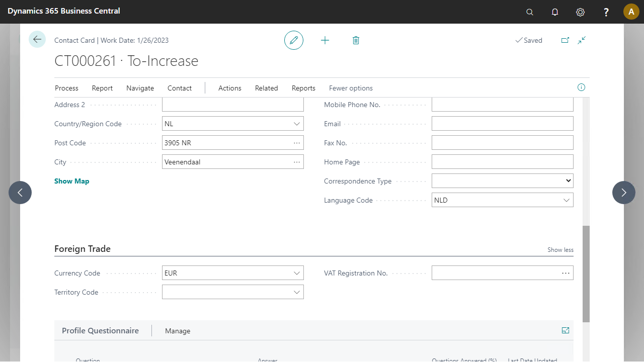Show the FactBox info icon
Viewport: 644px width, 362px height.
pos(581,87)
